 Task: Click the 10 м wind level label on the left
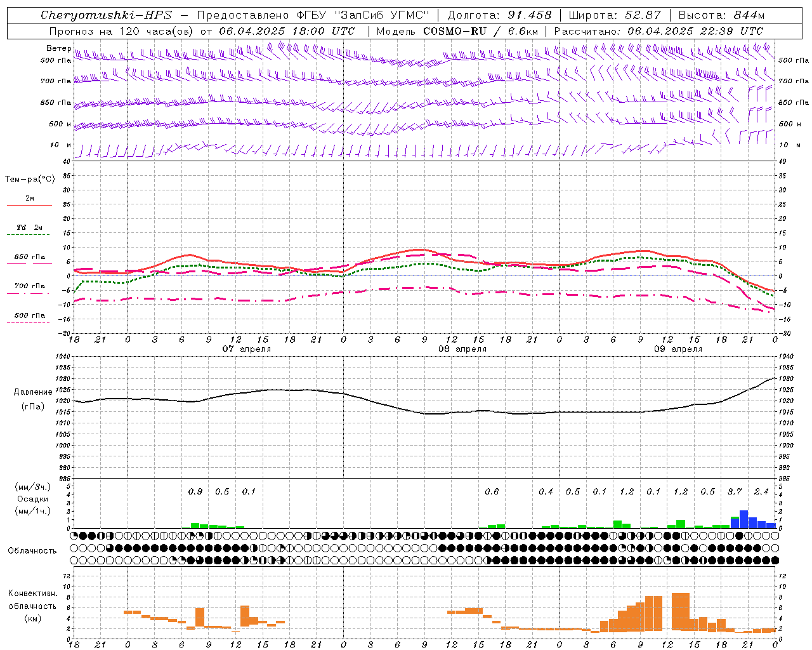click(x=61, y=145)
